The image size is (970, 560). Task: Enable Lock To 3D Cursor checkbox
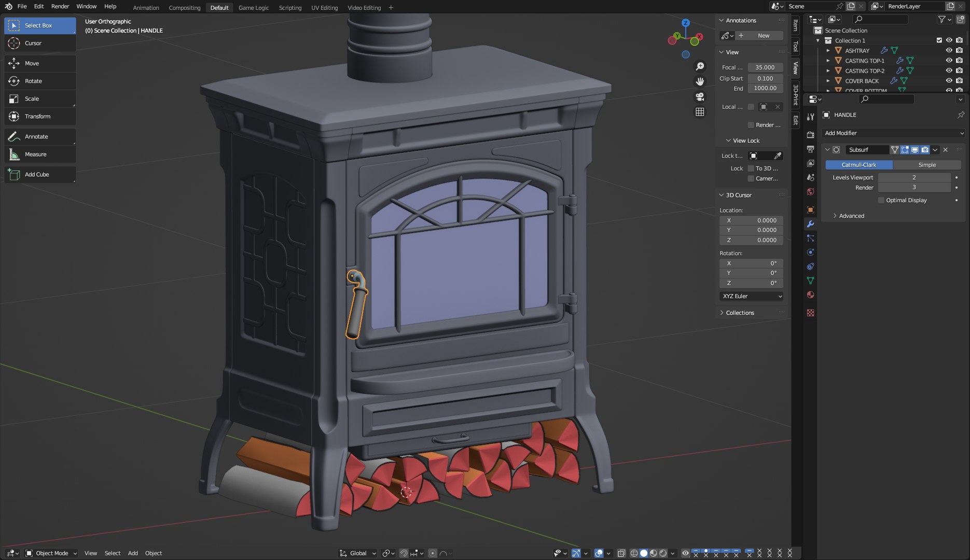click(751, 169)
